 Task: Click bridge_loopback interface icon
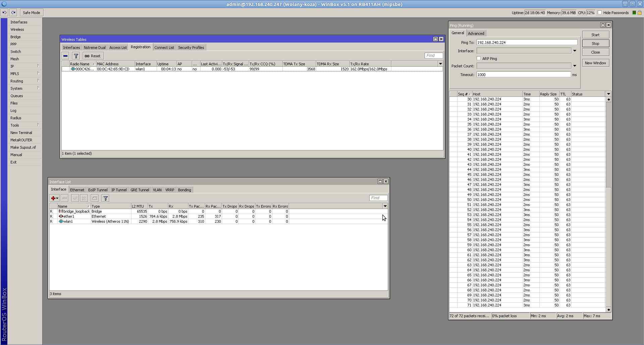pyautogui.click(x=61, y=211)
